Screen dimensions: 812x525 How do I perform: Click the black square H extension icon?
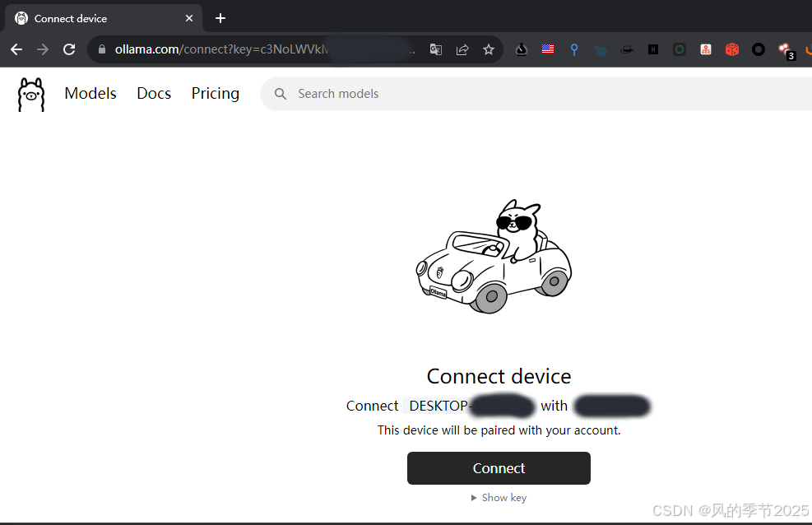pos(653,49)
